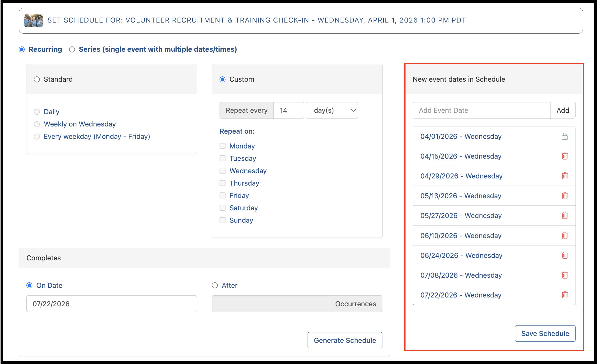Click the Repeat every number field
Viewport: 597px width, 364px height.
click(x=289, y=110)
